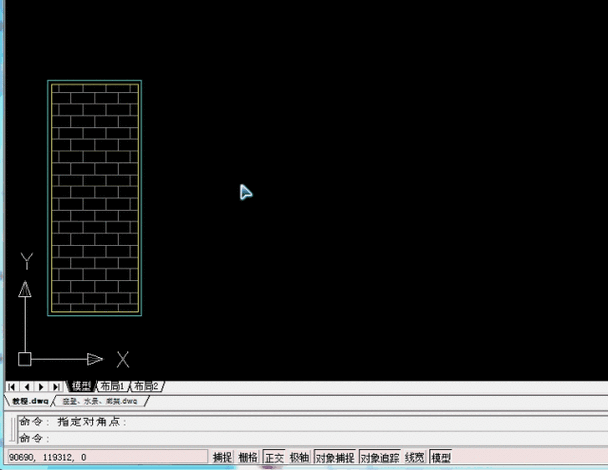Toggle 极轴 polar tracking
The image size is (608, 470).
tap(299, 457)
